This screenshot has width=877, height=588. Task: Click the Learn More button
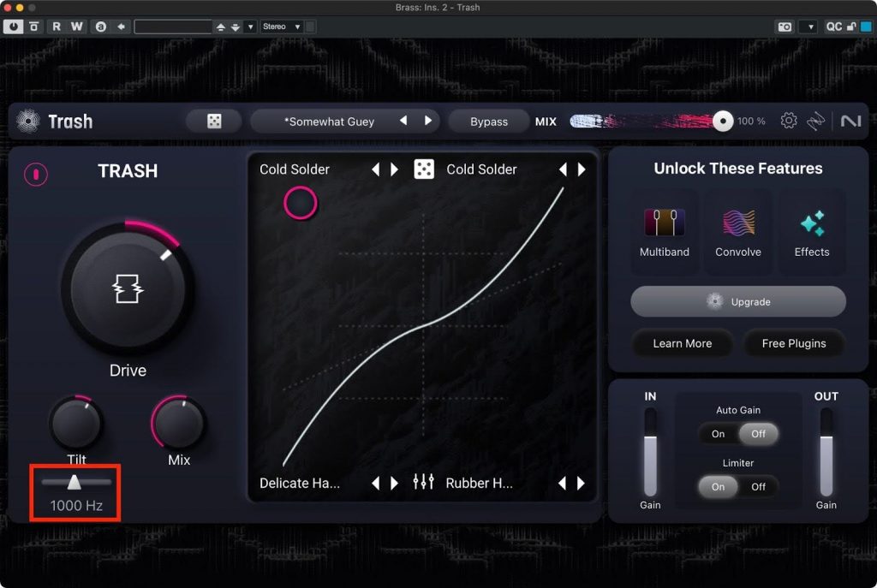coord(683,343)
